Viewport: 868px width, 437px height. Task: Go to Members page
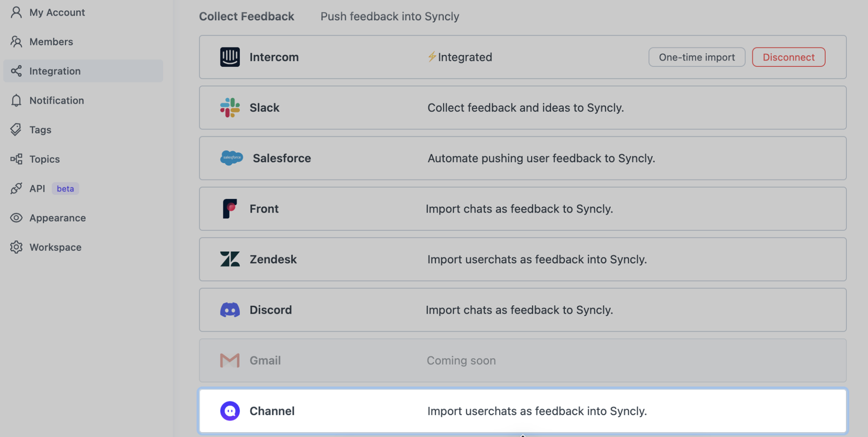tap(50, 42)
